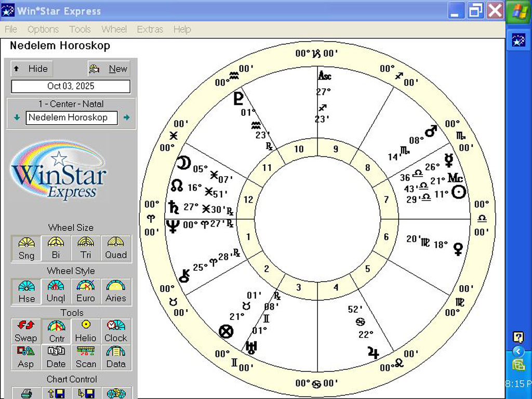Click the Swap charts tool
This screenshot has width=532, height=399.
[25, 331]
